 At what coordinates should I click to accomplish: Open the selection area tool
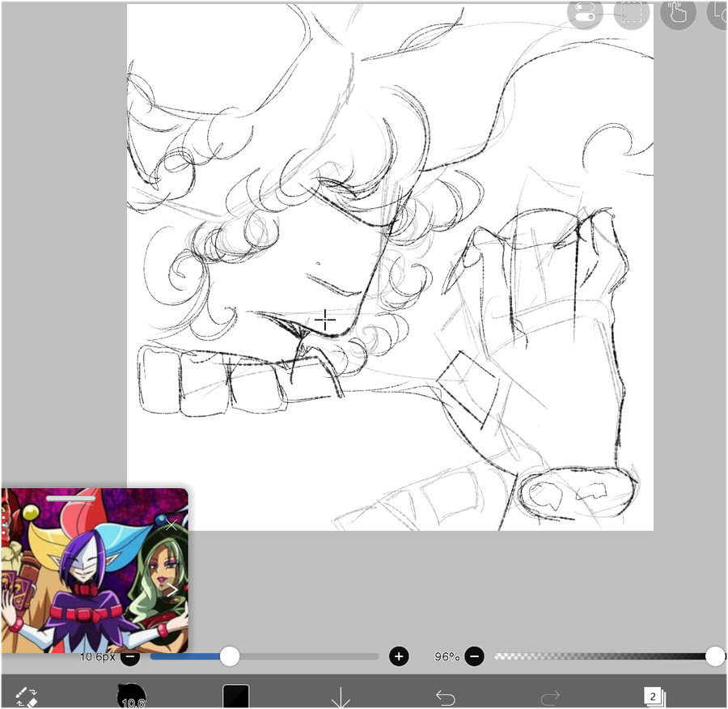[632, 12]
